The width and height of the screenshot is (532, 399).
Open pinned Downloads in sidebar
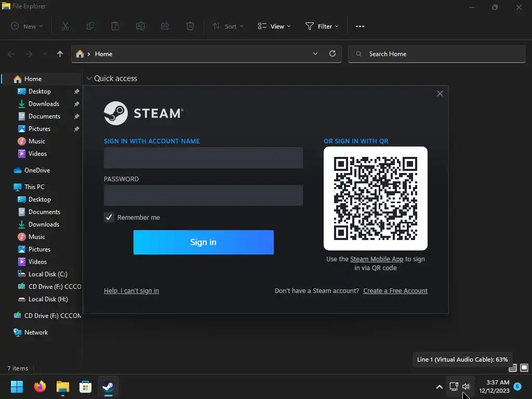tap(44, 104)
